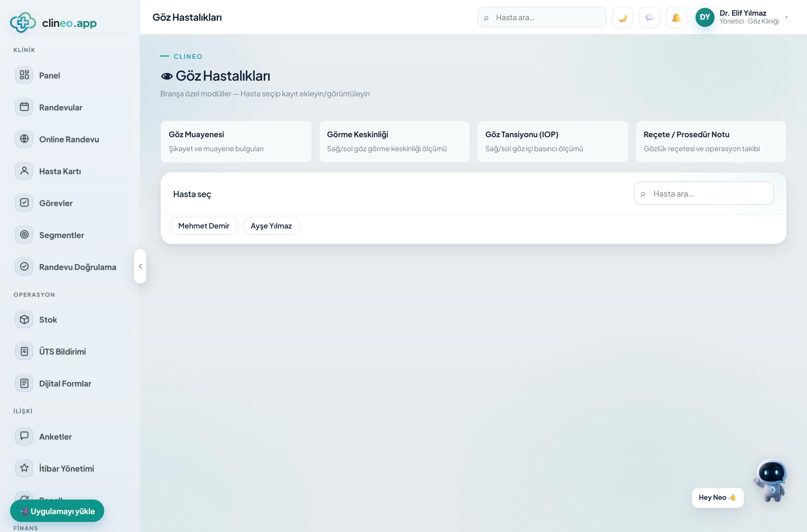Open notifications bell icon
Viewport: 807px width, 532px height.
[x=676, y=17]
